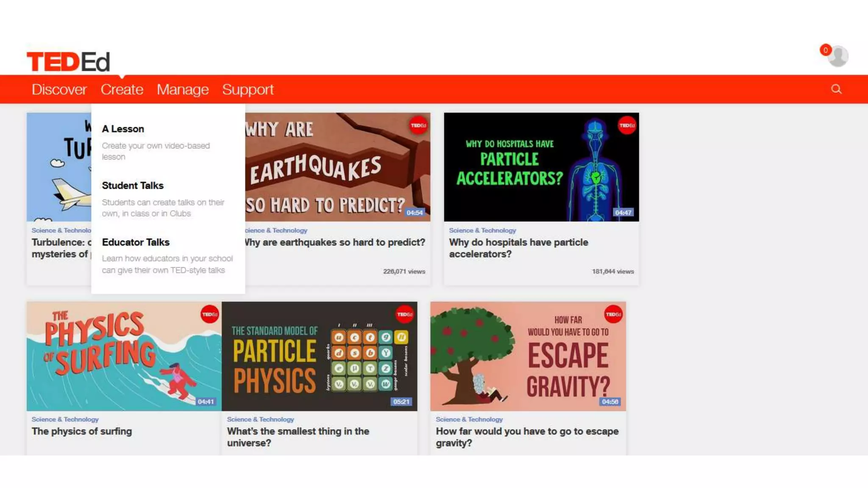This screenshot has width=868, height=488.
Task: Choose Educator Talks option
Action: coord(136,242)
